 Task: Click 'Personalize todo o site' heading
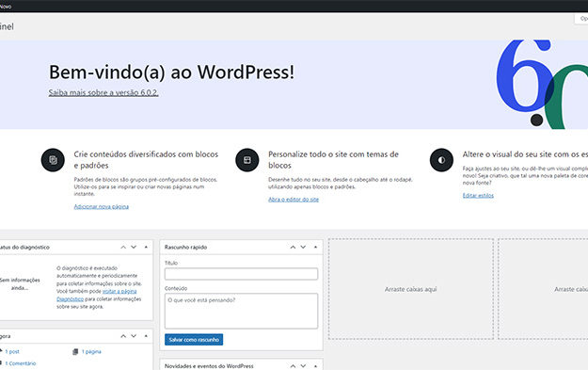pyautogui.click(x=333, y=159)
